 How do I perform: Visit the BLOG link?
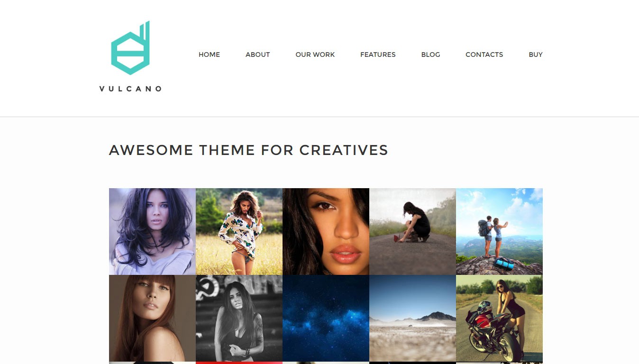coord(430,55)
